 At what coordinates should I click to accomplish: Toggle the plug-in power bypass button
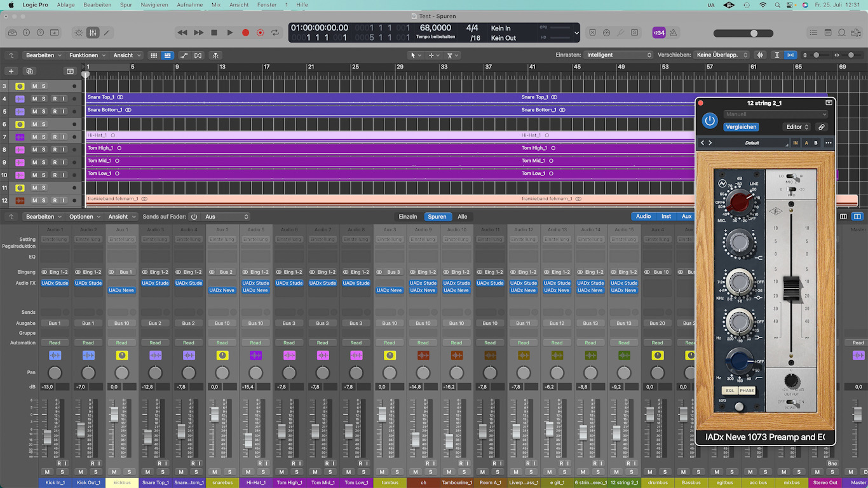pos(710,121)
